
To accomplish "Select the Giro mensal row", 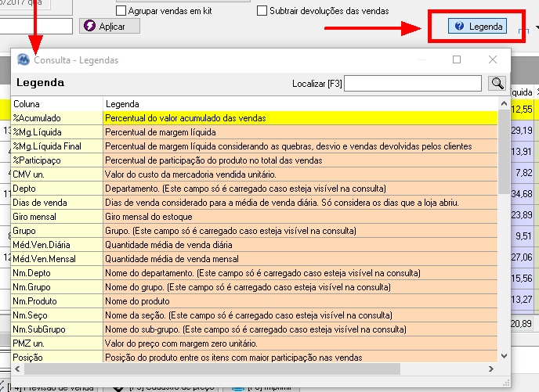I will click(255, 217).
